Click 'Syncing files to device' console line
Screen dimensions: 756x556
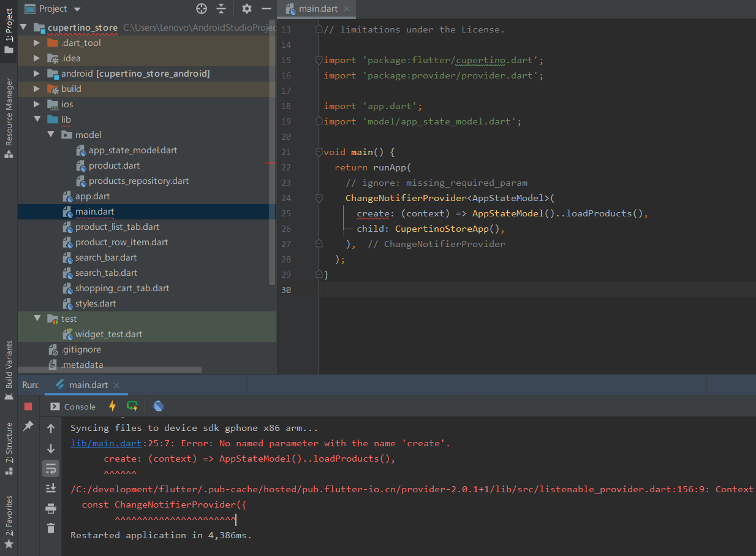[x=194, y=428]
